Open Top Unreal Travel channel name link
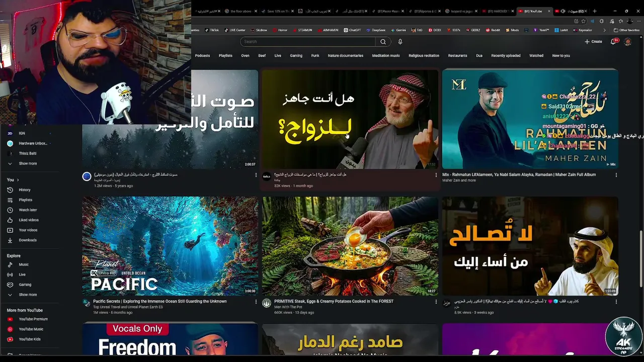Image resolution: width=644 pixels, height=362 pixels. pyautogui.click(x=128, y=307)
